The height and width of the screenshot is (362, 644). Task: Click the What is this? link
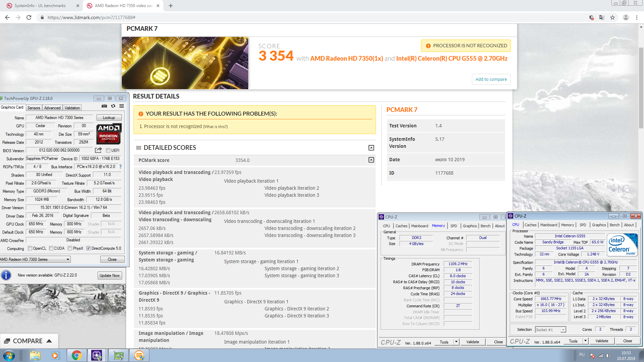[x=215, y=127]
